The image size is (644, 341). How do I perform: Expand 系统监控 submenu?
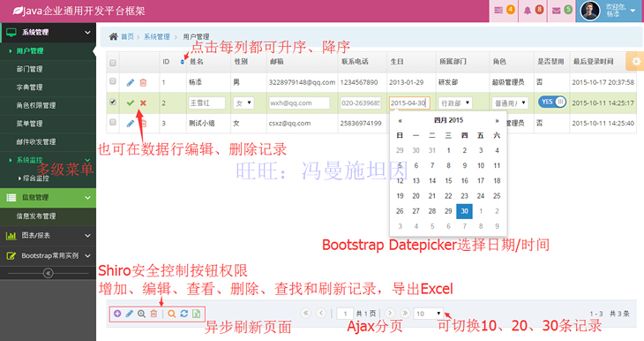(x=48, y=160)
